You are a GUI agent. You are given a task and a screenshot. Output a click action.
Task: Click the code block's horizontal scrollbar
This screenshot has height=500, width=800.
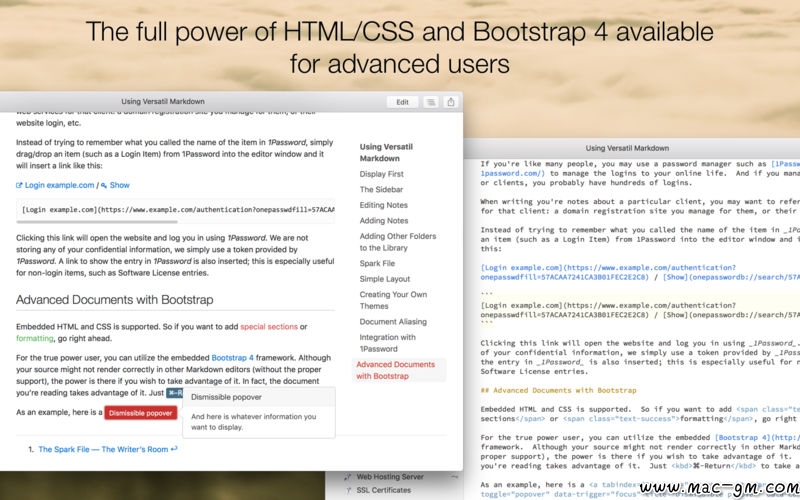click(x=97, y=222)
